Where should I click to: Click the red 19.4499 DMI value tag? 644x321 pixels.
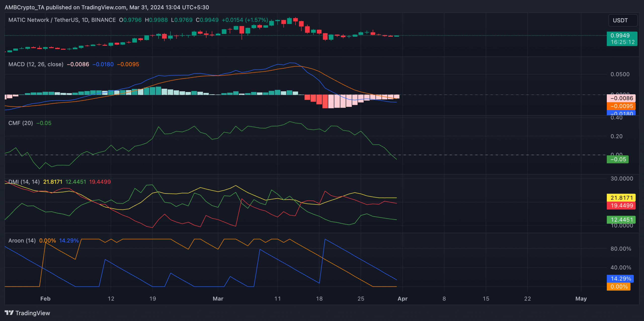pyautogui.click(x=621, y=206)
